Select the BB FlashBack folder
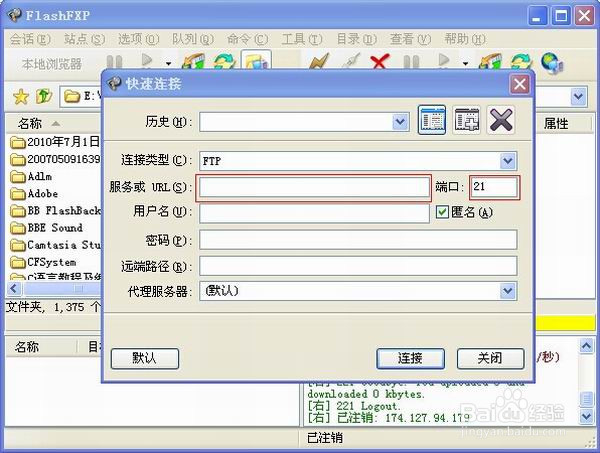The image size is (600, 453). [55, 211]
